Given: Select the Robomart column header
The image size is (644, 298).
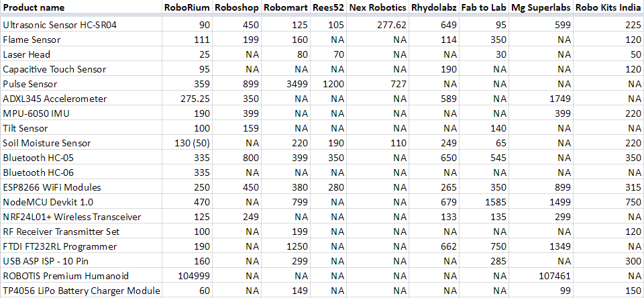Looking at the screenshot, I should coord(286,7).
